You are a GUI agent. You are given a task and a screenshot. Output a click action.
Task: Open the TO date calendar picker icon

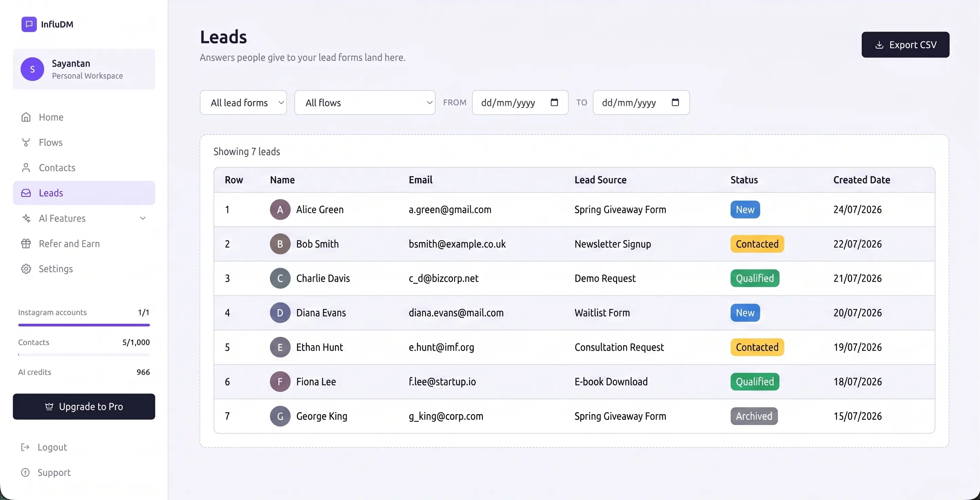pyautogui.click(x=675, y=102)
